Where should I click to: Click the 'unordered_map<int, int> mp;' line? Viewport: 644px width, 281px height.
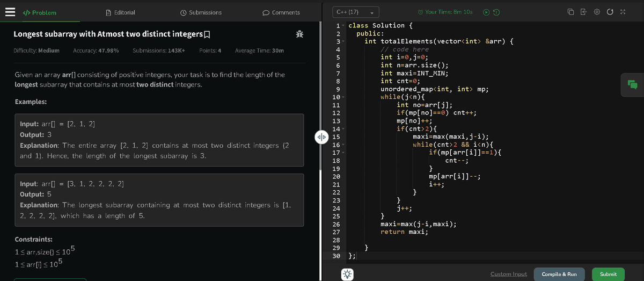(x=434, y=89)
